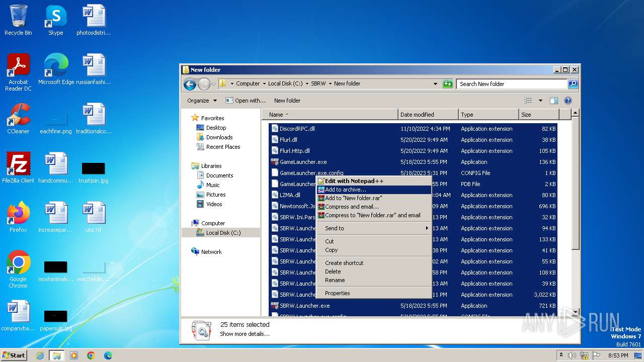Click the New folder toolbar button

(287, 101)
